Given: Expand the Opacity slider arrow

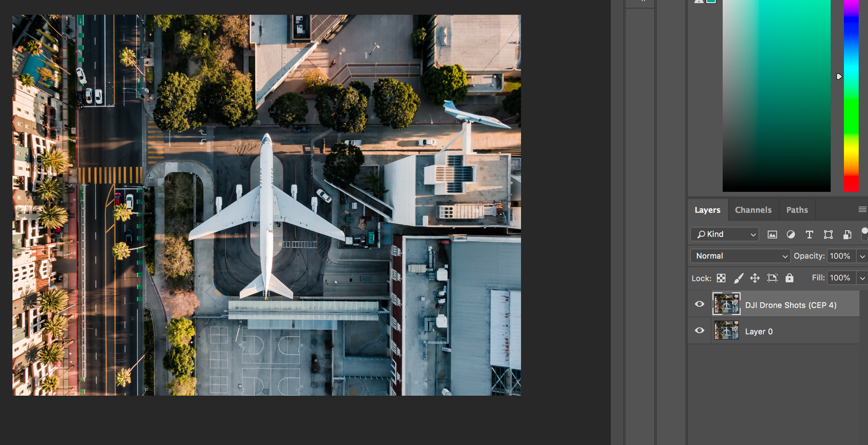Looking at the screenshot, I should [862, 256].
